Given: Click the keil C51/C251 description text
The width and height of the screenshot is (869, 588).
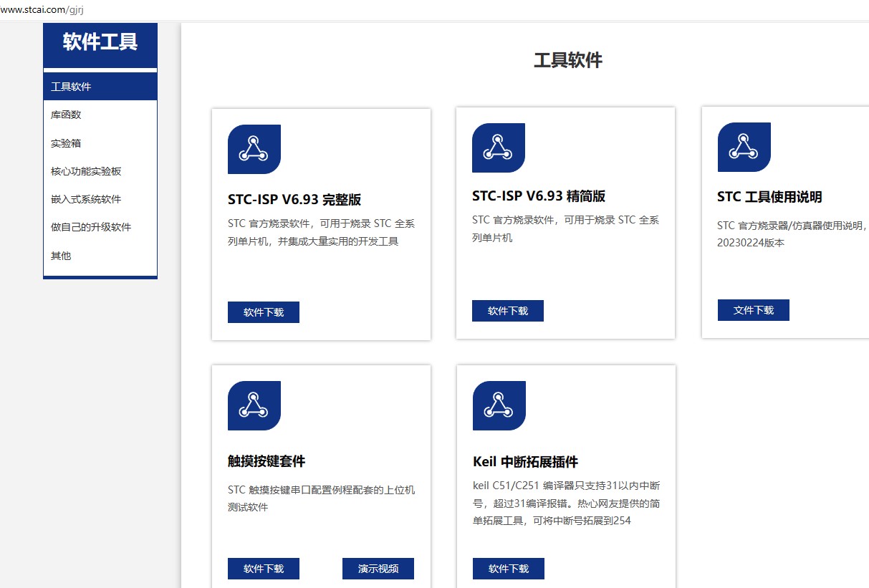Looking at the screenshot, I should click(x=566, y=503).
